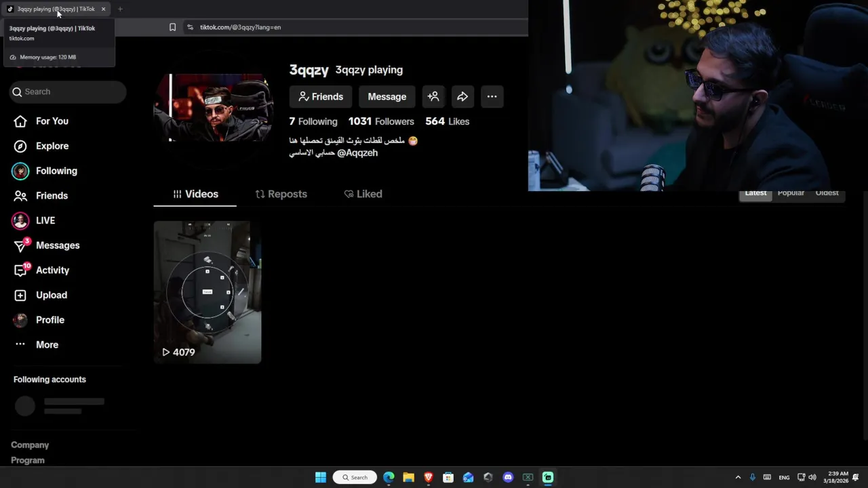The width and height of the screenshot is (868, 488).
Task: Click the 564 Likes count
Action: pyautogui.click(x=448, y=121)
